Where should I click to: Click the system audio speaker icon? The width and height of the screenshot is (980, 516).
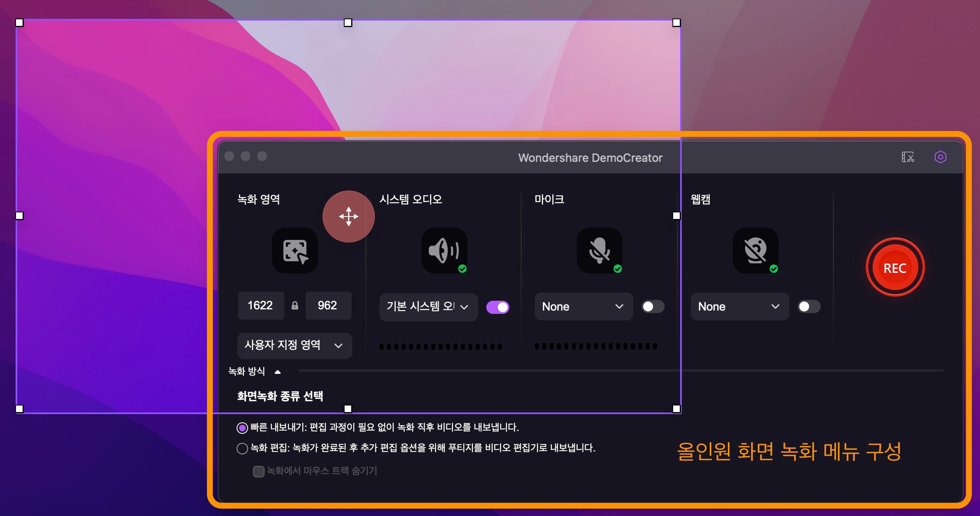pyautogui.click(x=444, y=251)
